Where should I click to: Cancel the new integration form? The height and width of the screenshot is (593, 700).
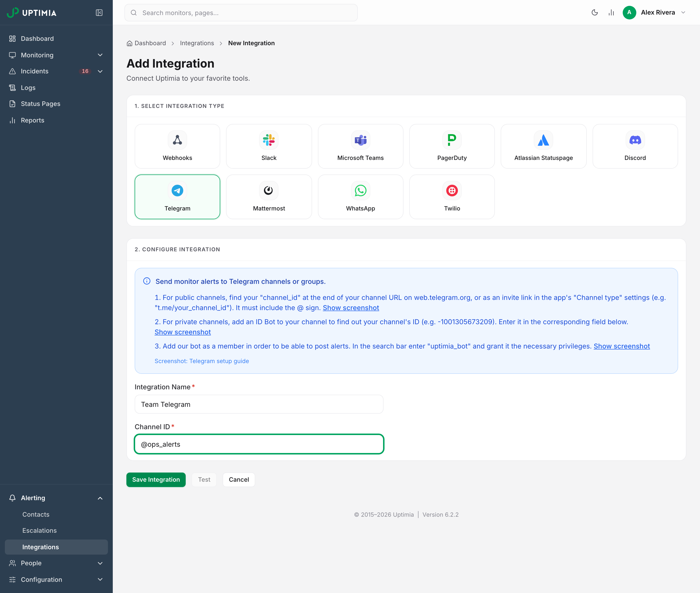tap(239, 480)
